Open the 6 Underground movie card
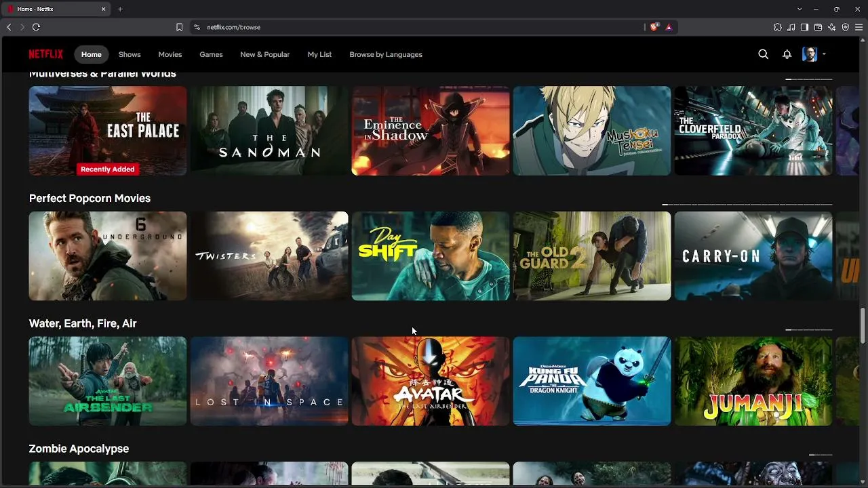Screen dimensions: 868x488 point(108,256)
